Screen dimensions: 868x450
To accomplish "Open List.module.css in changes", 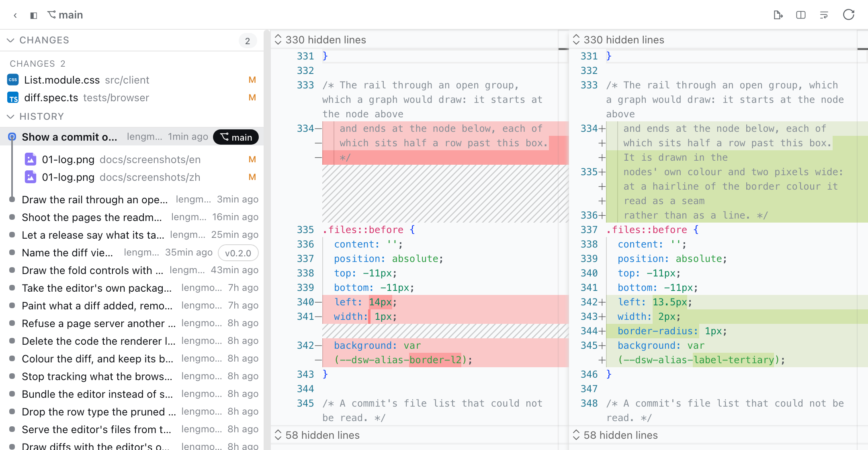I will click(x=132, y=80).
